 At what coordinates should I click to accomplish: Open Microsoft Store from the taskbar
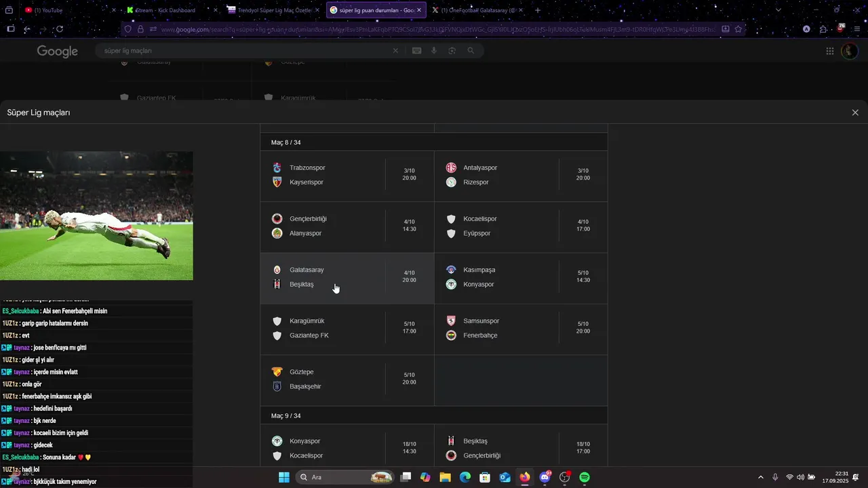tap(485, 477)
